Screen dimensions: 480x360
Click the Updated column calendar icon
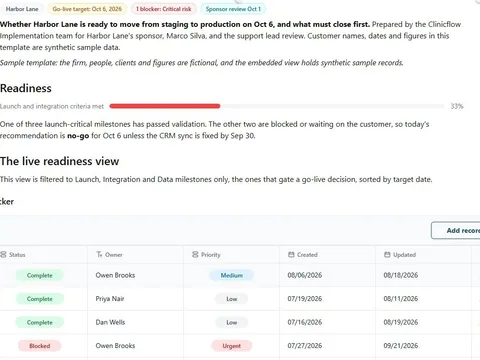pyautogui.click(x=387, y=255)
